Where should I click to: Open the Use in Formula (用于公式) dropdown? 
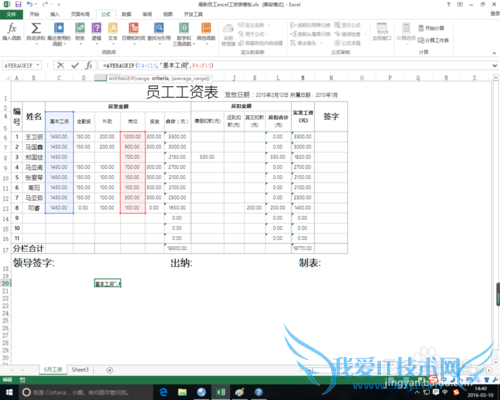(x=253, y=34)
